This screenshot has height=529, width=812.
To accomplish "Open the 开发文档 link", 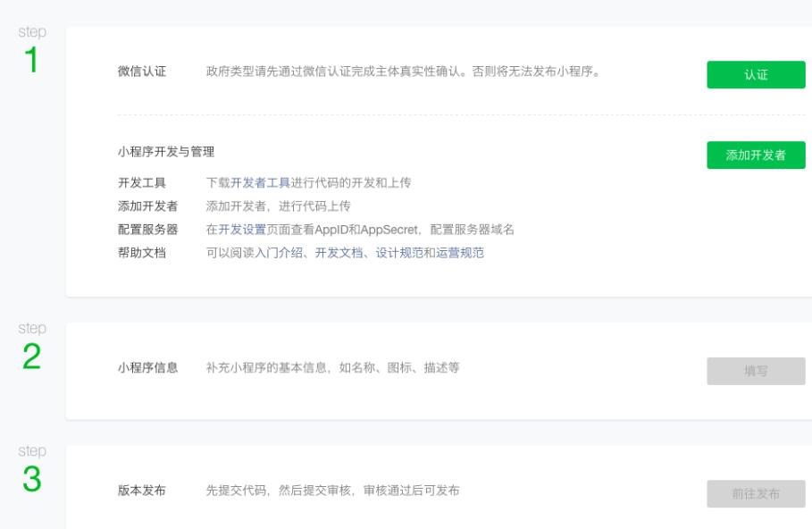I will coord(339,253).
